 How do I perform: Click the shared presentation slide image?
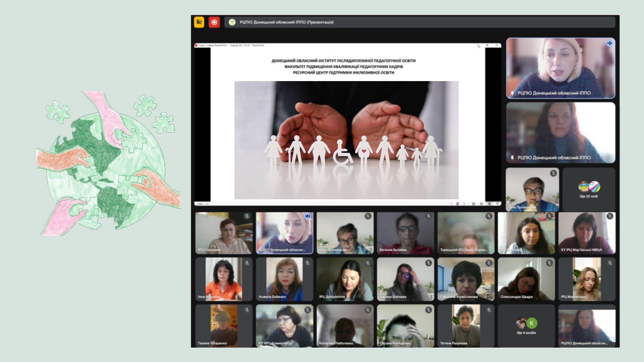pos(346,140)
